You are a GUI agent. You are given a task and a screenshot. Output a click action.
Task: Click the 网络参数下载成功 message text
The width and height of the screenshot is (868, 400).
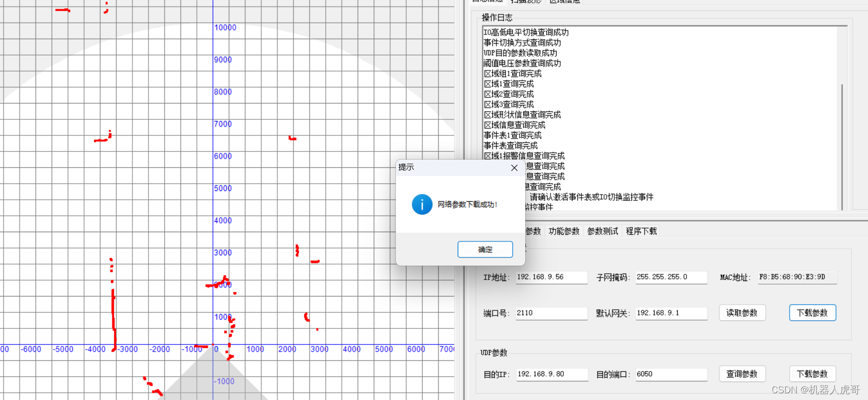click(467, 204)
